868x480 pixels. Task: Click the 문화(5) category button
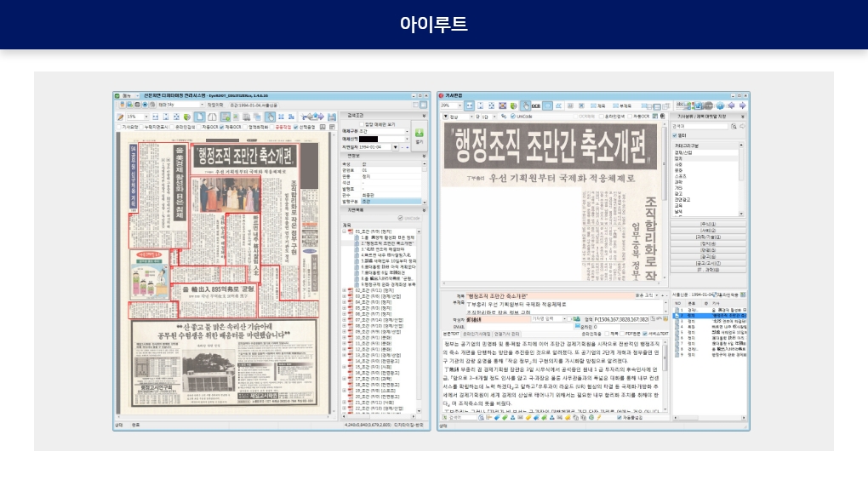coord(708,250)
